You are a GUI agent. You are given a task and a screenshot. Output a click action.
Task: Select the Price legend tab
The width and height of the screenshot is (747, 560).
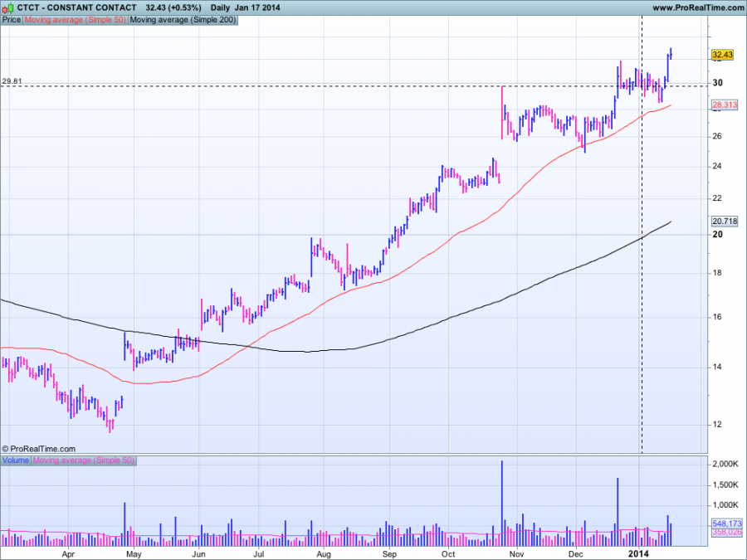(x=12, y=20)
